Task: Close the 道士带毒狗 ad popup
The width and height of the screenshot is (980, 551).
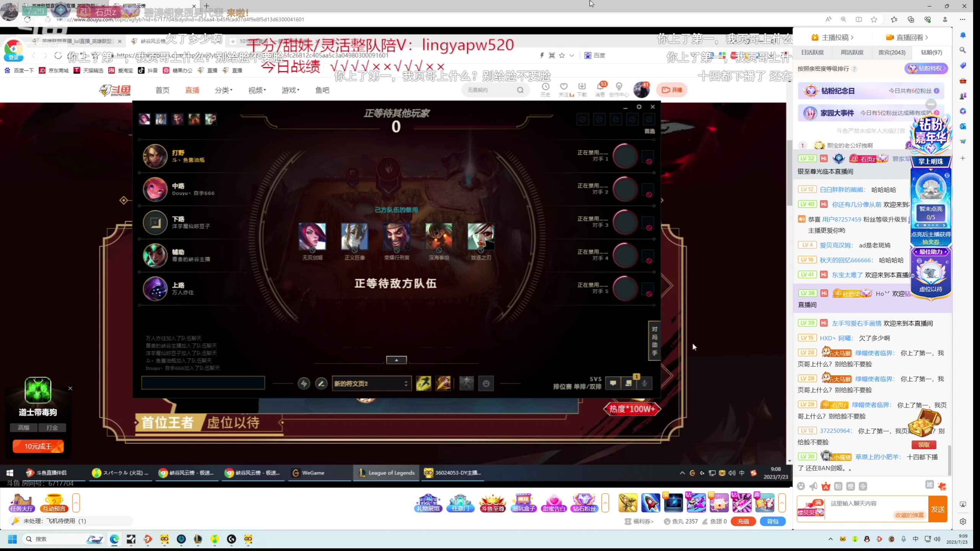Action: 70,388
